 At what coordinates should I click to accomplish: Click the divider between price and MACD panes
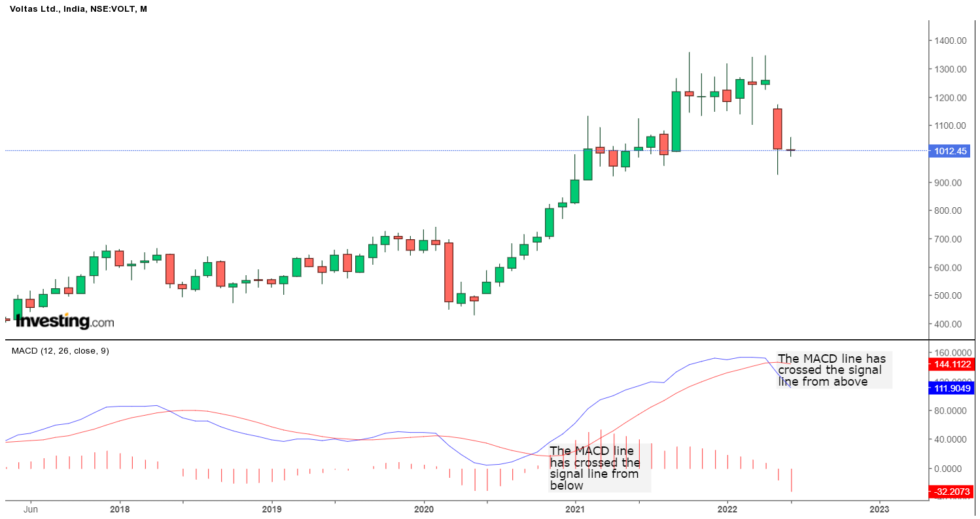pos(458,338)
